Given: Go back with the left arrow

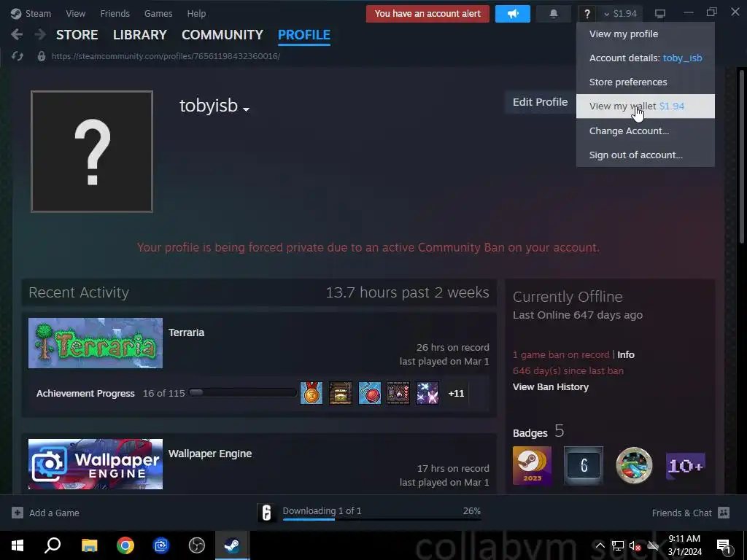Looking at the screenshot, I should [x=17, y=34].
